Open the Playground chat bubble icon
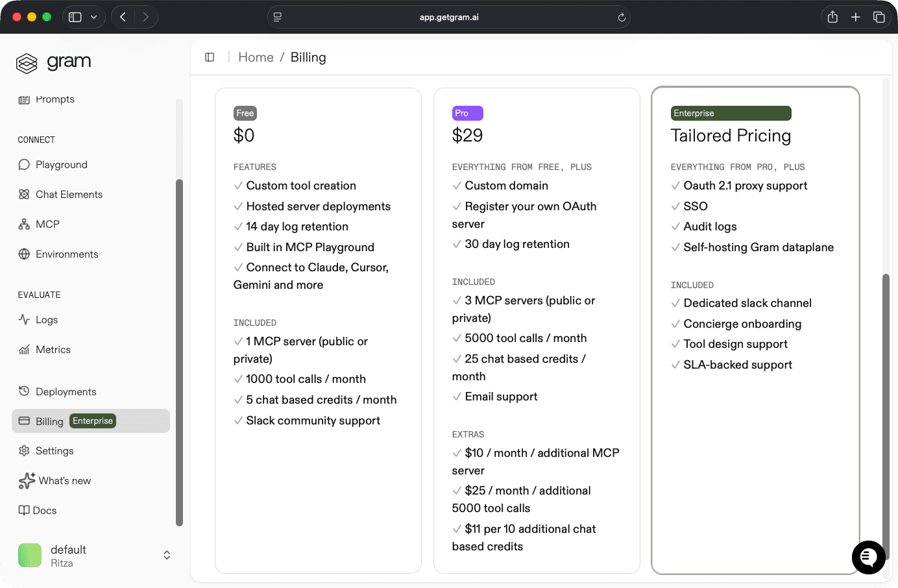 click(x=23, y=164)
